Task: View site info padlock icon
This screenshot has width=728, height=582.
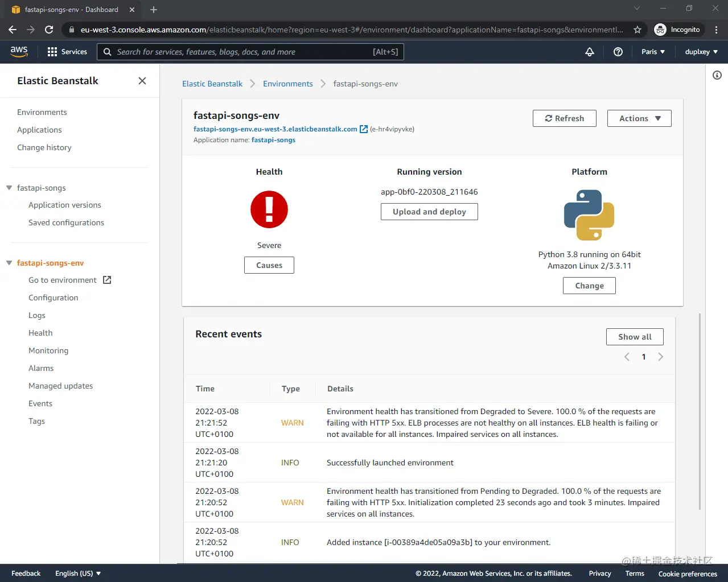Action: pos(71,30)
